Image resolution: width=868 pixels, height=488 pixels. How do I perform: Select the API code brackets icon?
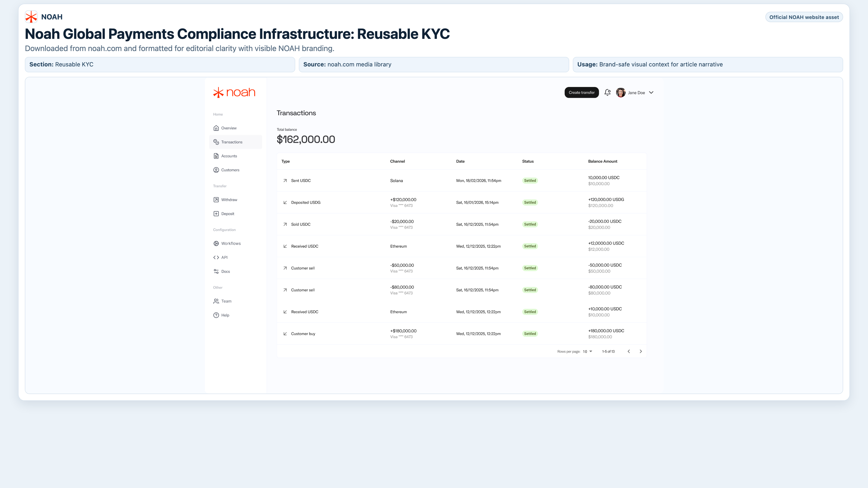[x=216, y=257]
